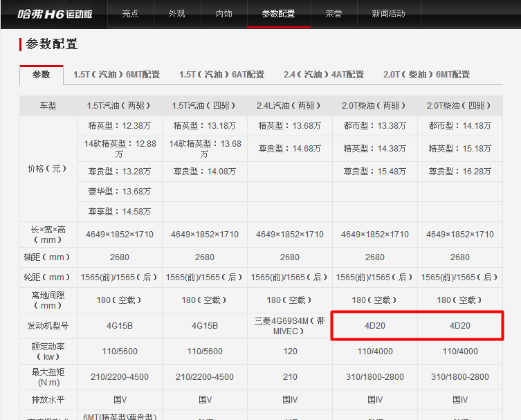The height and width of the screenshot is (420, 521).
Task: Click the 精英型:13.18万 price cell
Action: click(x=204, y=126)
